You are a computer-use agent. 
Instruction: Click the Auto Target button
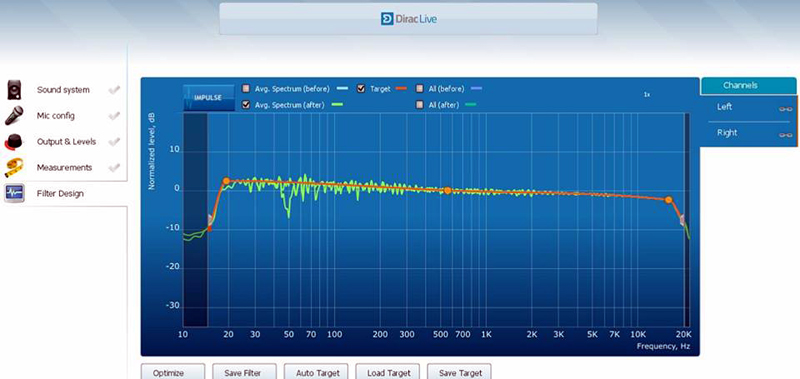[x=315, y=371]
